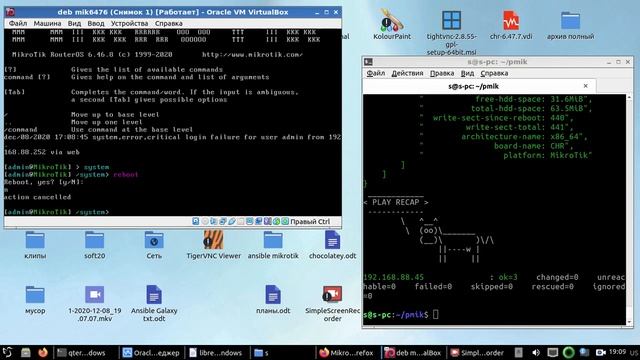Image resolution: width=640 pixels, height=360 pixels.
Task: Click '[admin@MikroTik] /system>' last prompt line
Action: [x=56, y=212]
